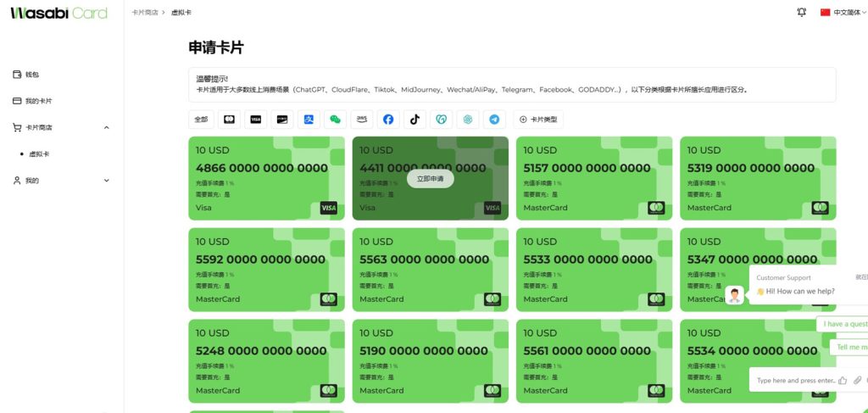This screenshot has height=413, width=868.
Task: Select the 全部 filter tab
Action: click(201, 120)
